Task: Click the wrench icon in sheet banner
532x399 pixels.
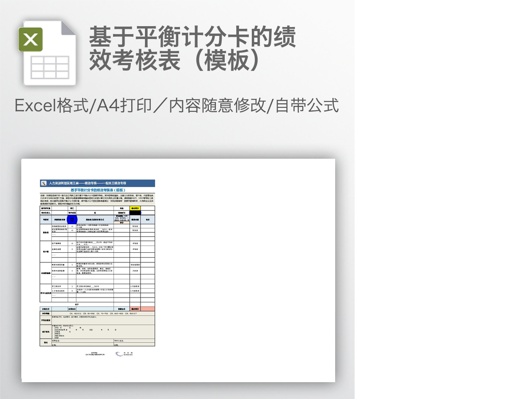Action: 43,183
